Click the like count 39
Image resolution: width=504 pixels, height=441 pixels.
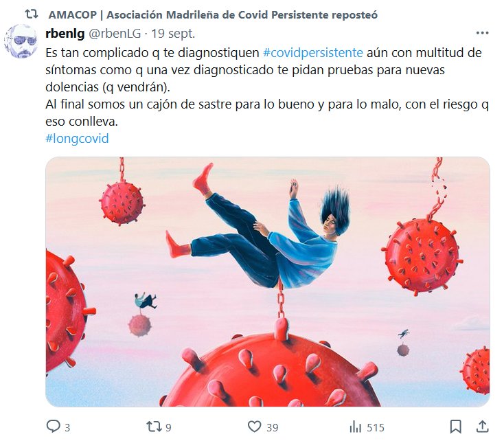click(272, 428)
